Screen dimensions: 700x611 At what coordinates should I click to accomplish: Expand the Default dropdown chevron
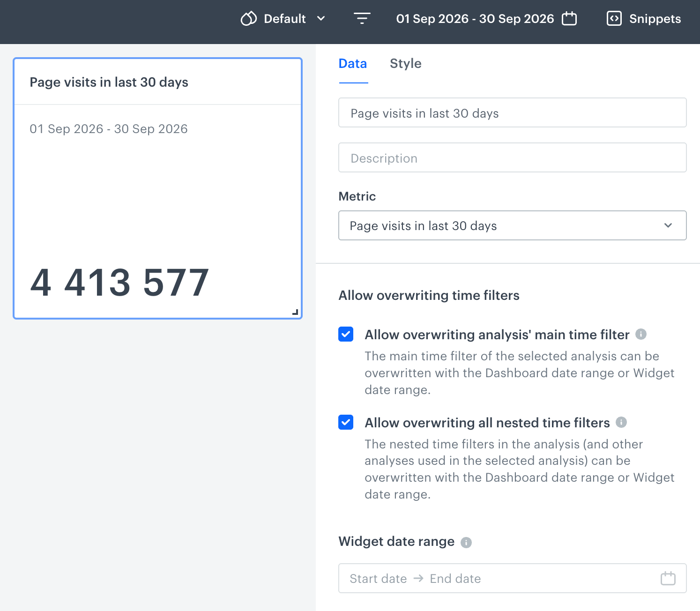321,19
